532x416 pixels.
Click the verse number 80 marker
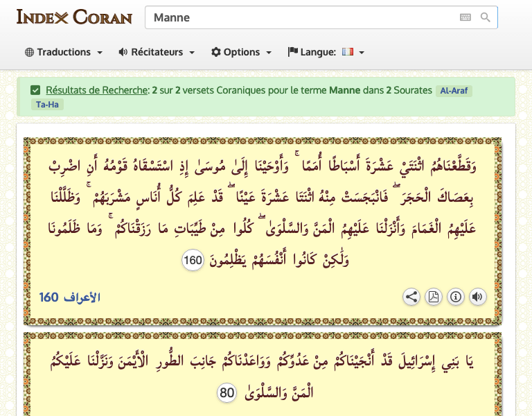pos(227,393)
